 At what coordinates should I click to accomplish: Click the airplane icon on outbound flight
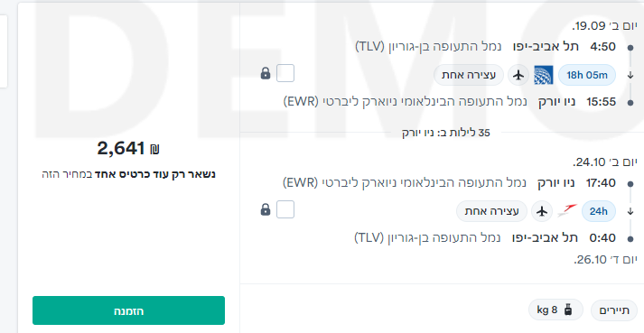(x=518, y=75)
